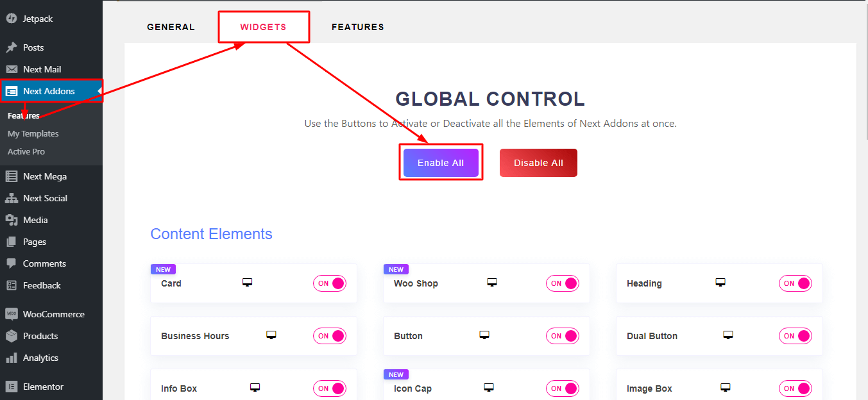The image size is (868, 400).
Task: Click the Dual Button widget name
Action: tap(652, 336)
